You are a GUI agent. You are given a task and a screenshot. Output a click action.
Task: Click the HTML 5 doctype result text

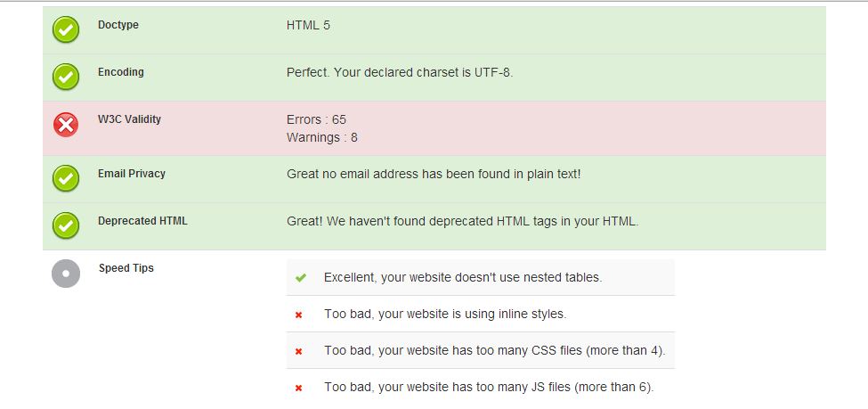[x=308, y=25]
